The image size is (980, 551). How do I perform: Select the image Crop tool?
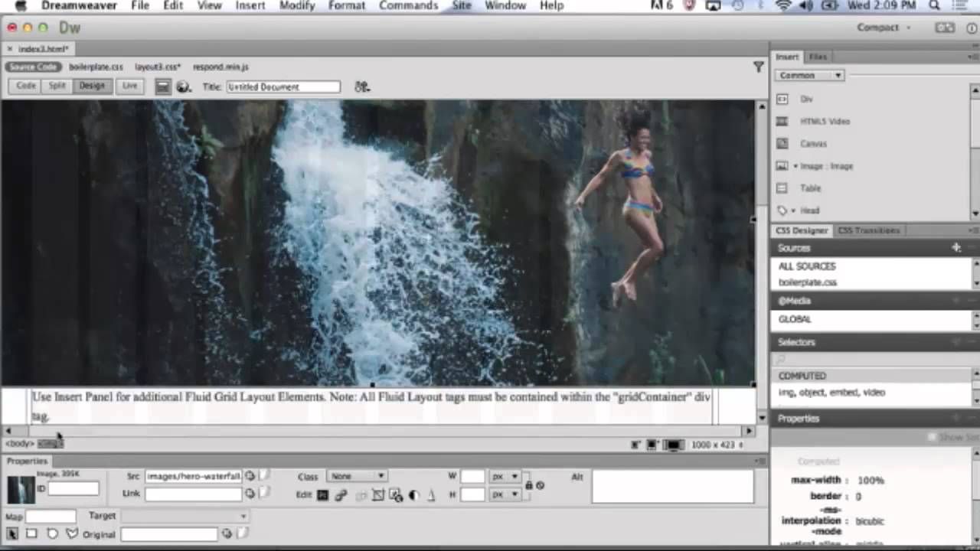click(377, 495)
